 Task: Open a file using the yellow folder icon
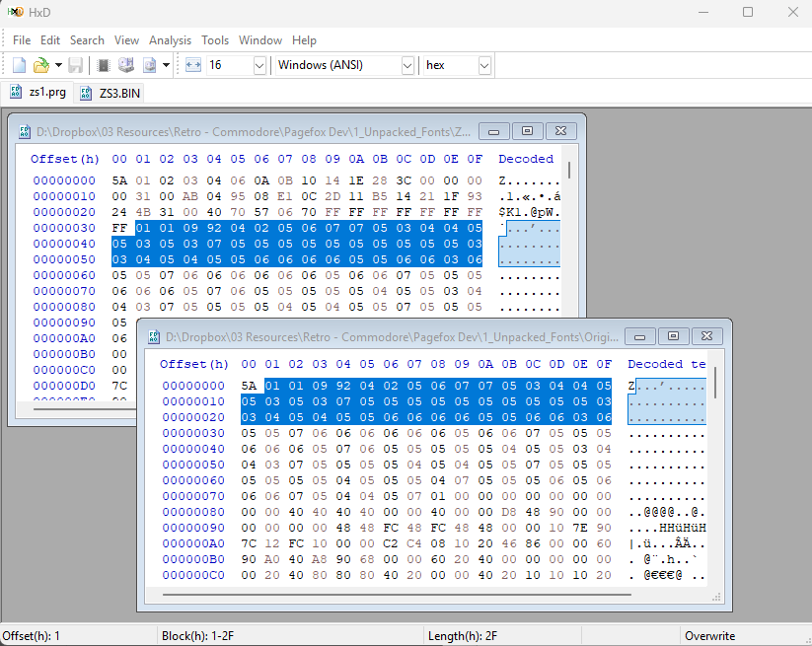pos(40,64)
